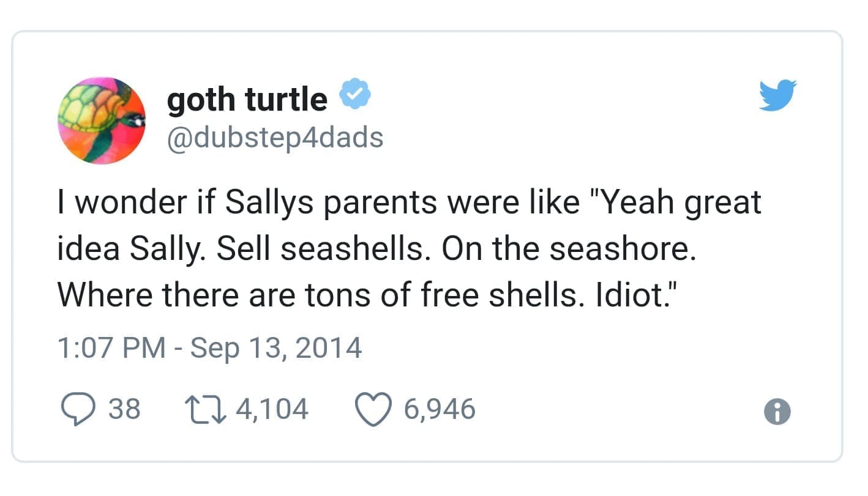Open the Twitter bird logo
This screenshot has width=868, height=496.
point(777,95)
